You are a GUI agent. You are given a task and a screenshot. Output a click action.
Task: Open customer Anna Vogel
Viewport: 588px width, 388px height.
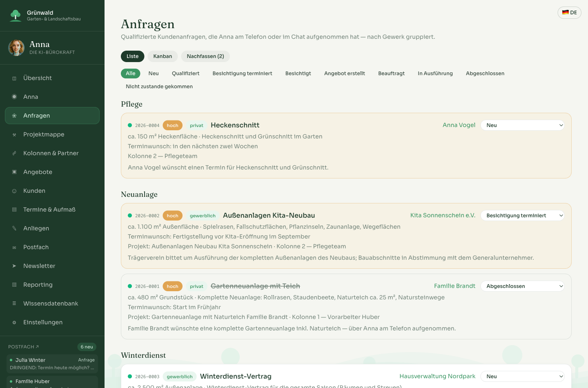pos(459,125)
